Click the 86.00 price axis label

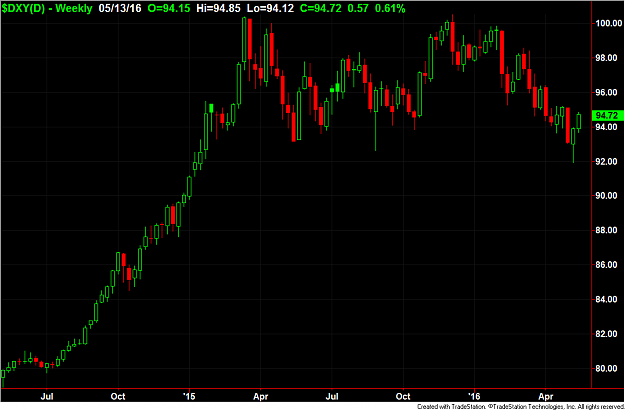click(x=607, y=265)
